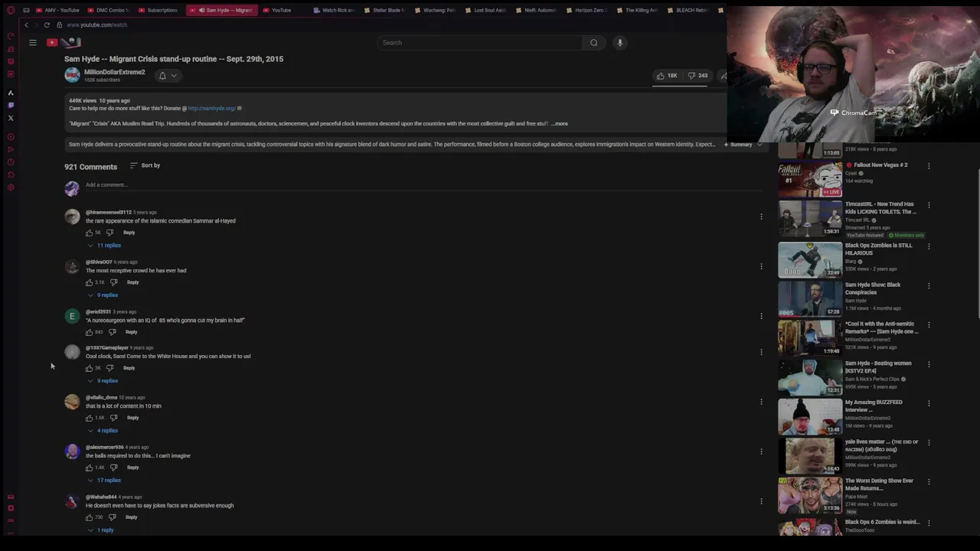The image size is (980, 551).
Task: Open MillionDollarExtreme2 channel avatar
Action: [x=72, y=75]
